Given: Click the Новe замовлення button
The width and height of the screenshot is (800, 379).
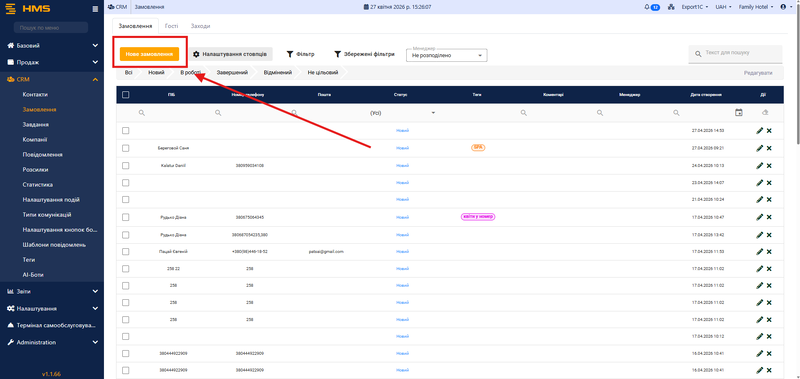Looking at the screenshot, I should [149, 54].
